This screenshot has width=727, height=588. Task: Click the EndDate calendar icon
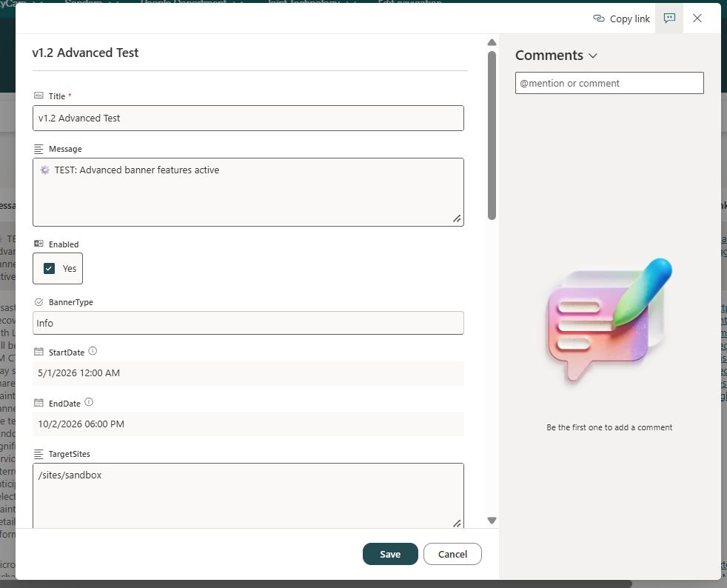coord(38,403)
